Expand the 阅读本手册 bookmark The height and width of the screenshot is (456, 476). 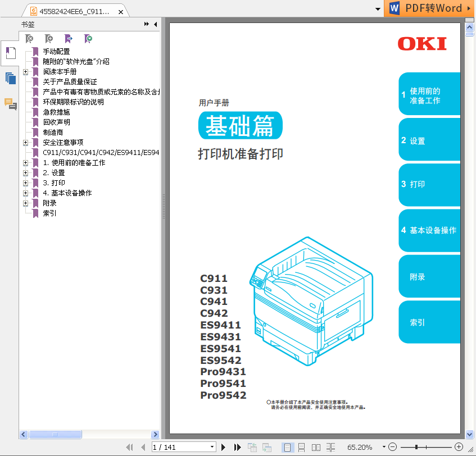(x=25, y=72)
